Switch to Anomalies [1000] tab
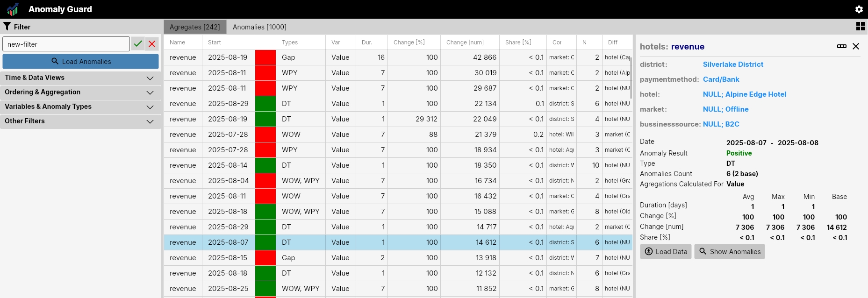 click(259, 27)
